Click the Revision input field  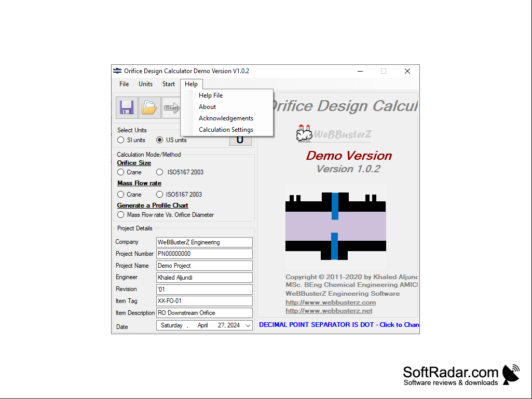pos(204,290)
